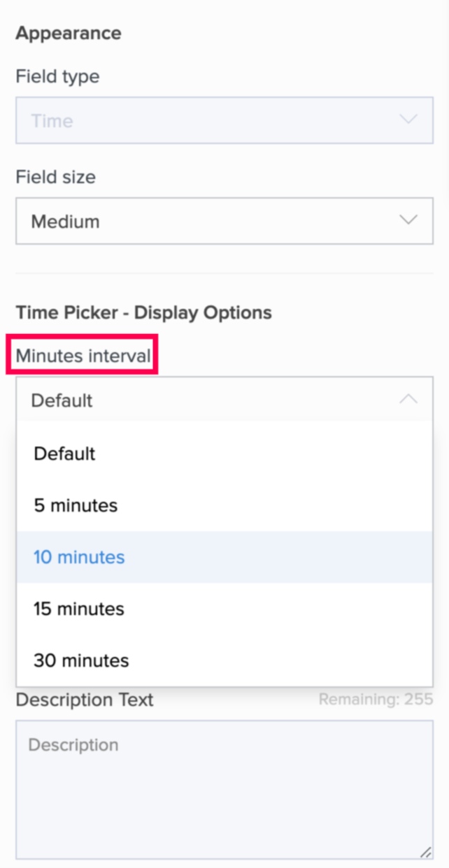Viewport: 449px width, 868px height.
Task: Click the Minutes interval Default selection box
Action: 210,400
